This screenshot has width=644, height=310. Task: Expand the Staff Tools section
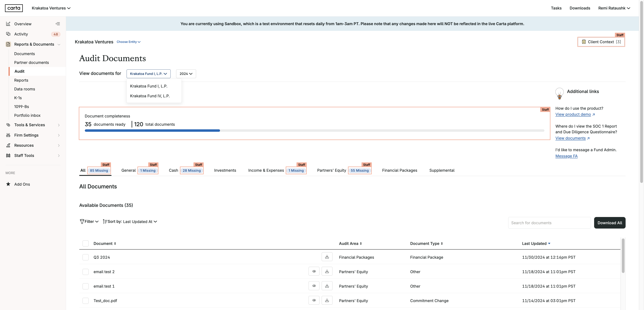click(x=59, y=156)
